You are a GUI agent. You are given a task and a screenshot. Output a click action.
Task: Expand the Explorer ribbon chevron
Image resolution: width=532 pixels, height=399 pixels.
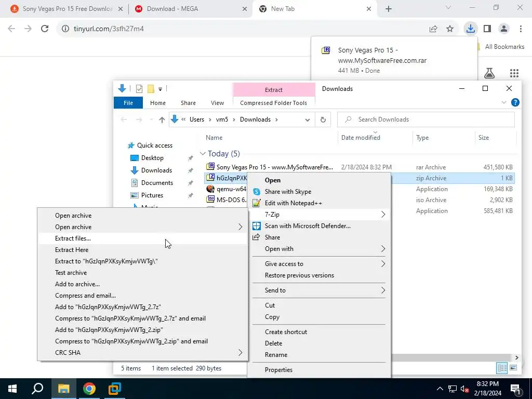point(504,102)
